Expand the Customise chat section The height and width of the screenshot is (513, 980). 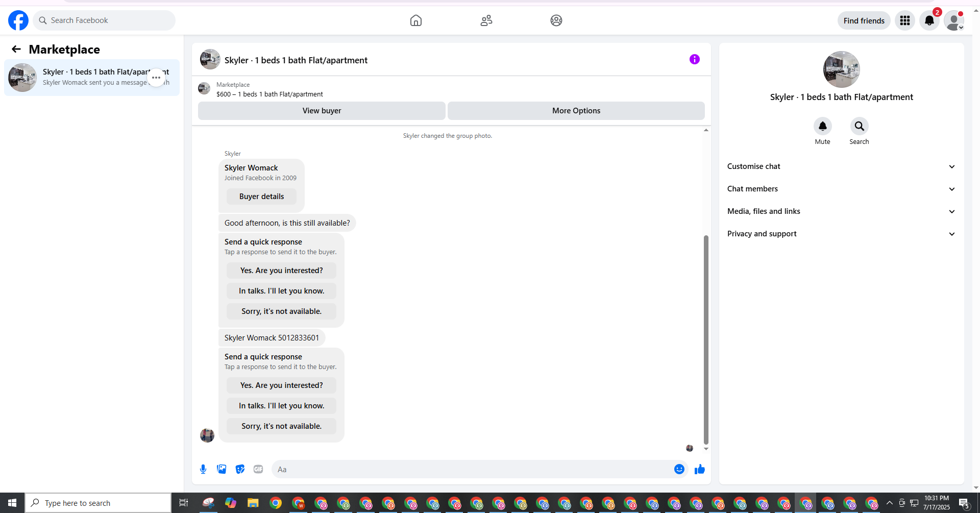(842, 166)
